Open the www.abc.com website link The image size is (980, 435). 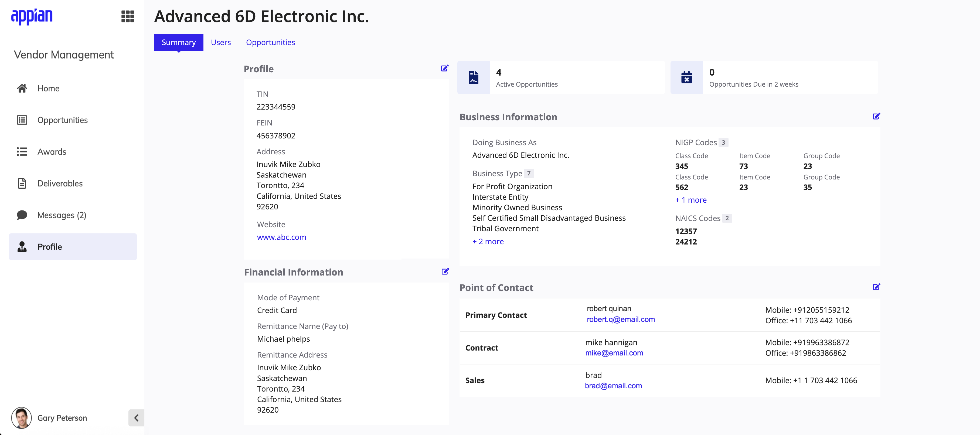pyautogui.click(x=281, y=237)
